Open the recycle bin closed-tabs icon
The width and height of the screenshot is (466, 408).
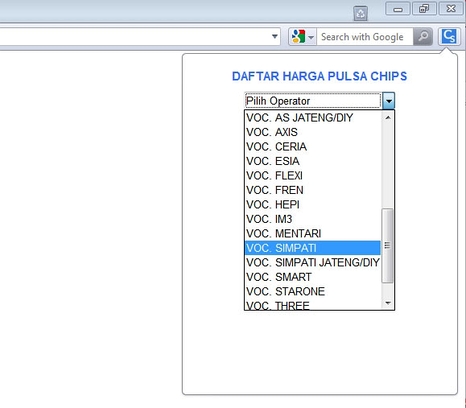360,14
